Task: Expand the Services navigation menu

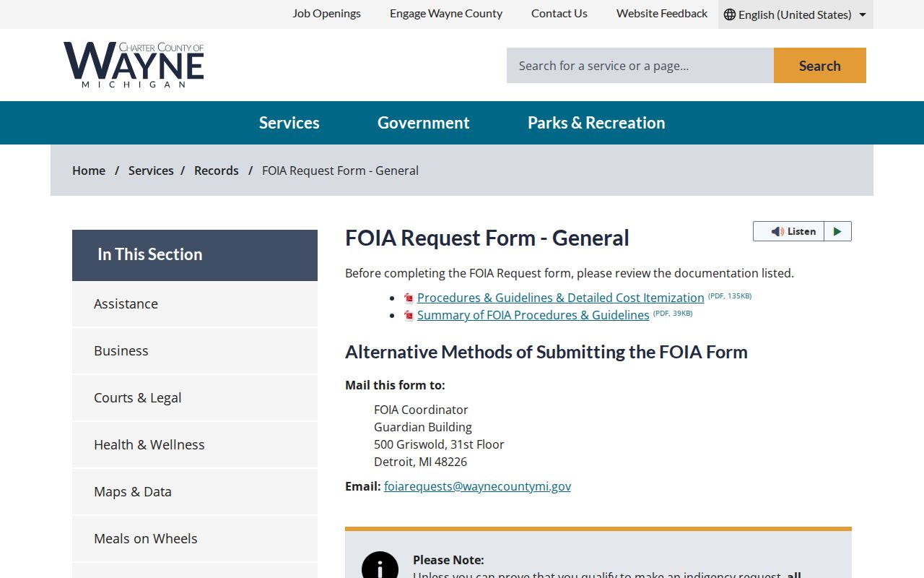Action: 289,123
